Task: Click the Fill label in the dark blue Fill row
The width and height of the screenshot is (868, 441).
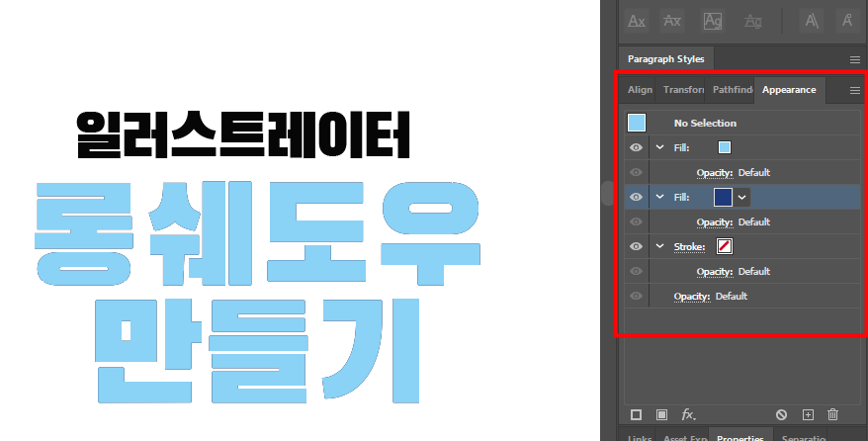Action: tap(681, 198)
